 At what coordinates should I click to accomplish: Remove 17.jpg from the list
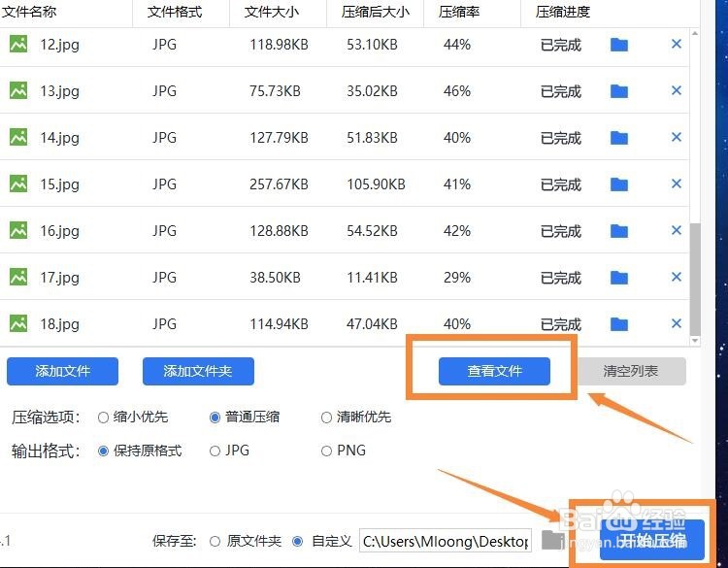click(x=677, y=277)
